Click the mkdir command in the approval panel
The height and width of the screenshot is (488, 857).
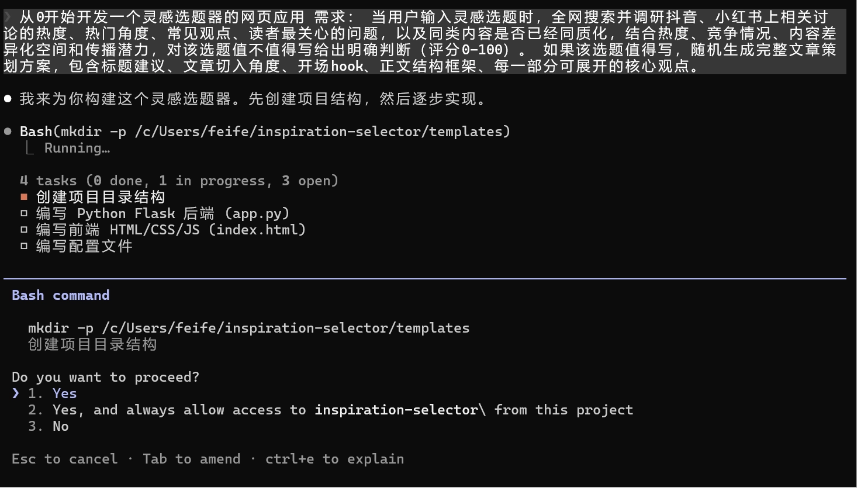(248, 328)
